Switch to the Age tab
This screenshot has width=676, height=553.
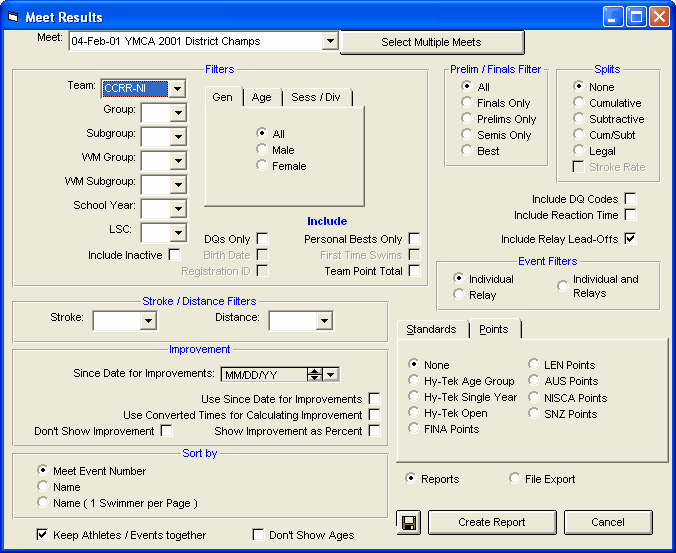(261, 97)
